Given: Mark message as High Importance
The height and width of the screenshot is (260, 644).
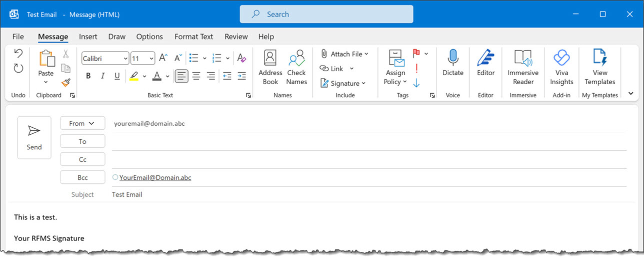Looking at the screenshot, I should click(x=416, y=69).
